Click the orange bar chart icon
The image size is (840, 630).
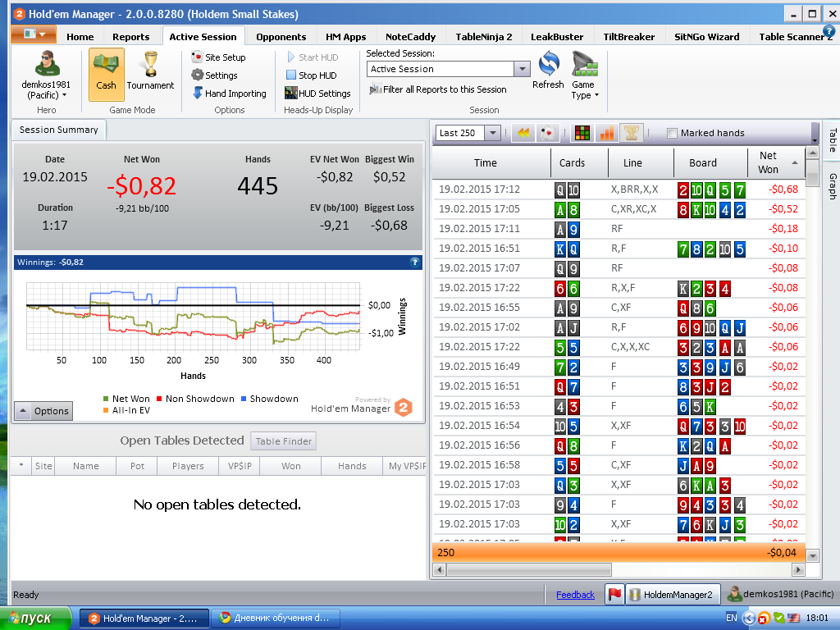pos(607,133)
